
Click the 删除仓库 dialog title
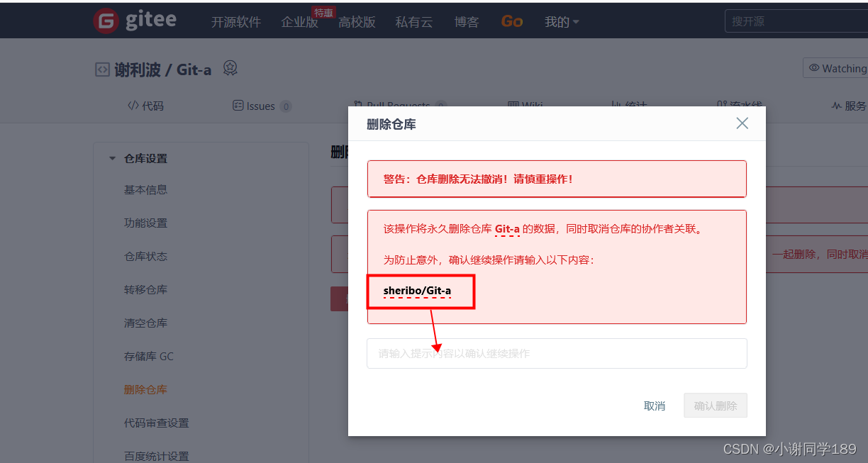click(391, 124)
